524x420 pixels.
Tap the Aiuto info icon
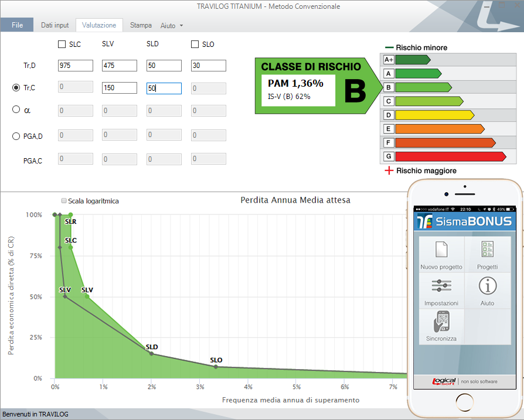[x=487, y=287]
